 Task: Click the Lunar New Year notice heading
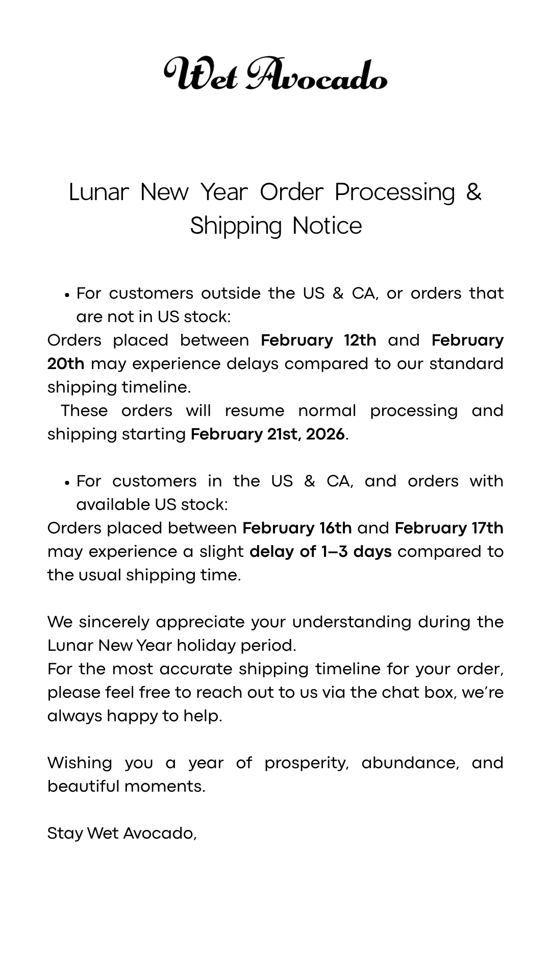point(275,208)
